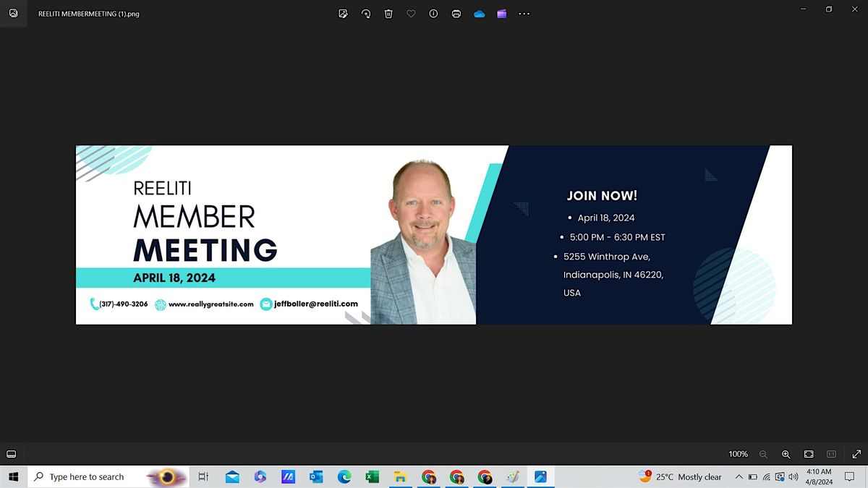Screen dimensions: 868x488
Task: Click the taskbar search box
Action: point(87,476)
